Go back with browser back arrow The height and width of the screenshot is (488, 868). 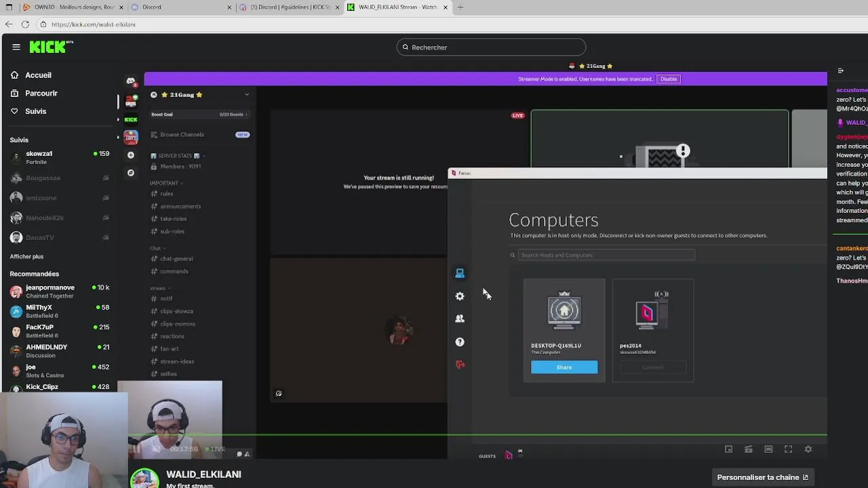coord(9,24)
